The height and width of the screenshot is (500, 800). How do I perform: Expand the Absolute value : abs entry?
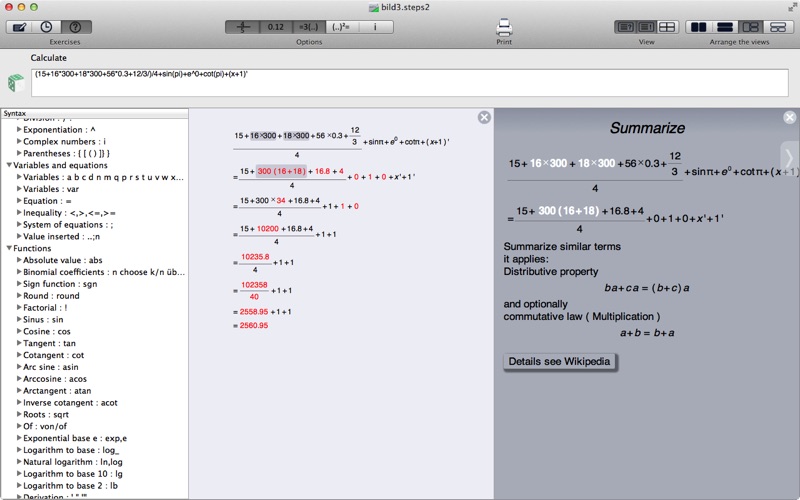coord(19,260)
